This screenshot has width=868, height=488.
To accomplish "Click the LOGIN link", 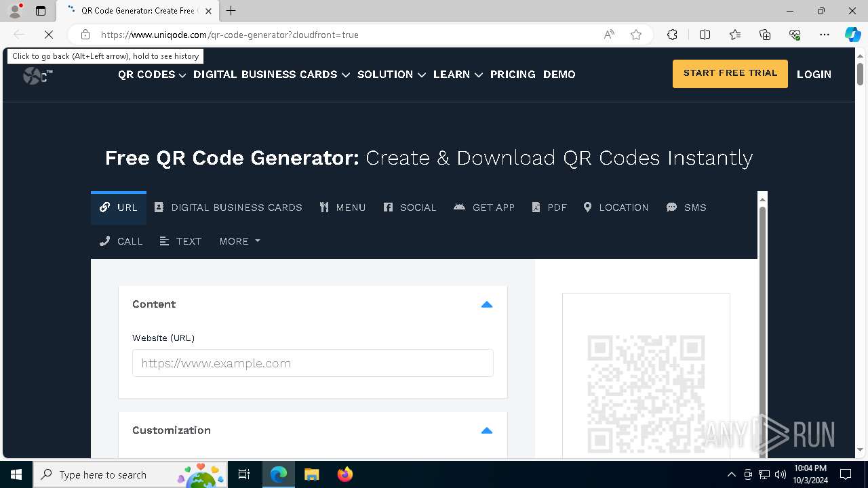I will pyautogui.click(x=814, y=75).
